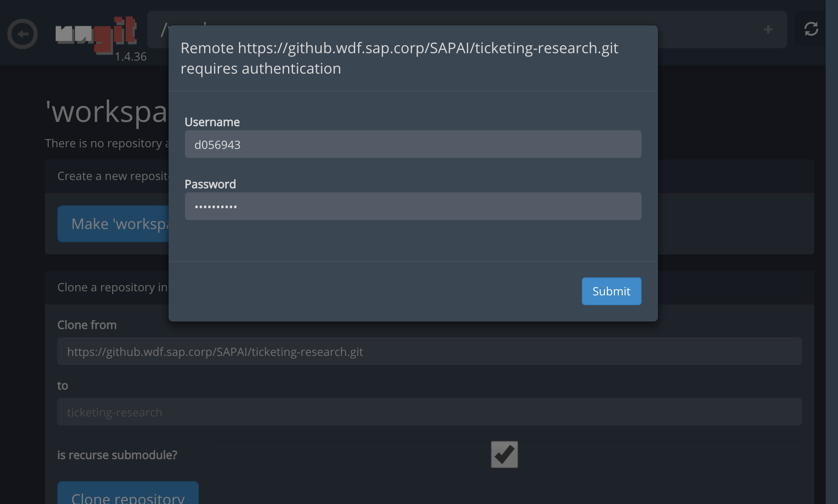Click the version number 1.4.36
The image size is (838, 504).
tap(131, 57)
